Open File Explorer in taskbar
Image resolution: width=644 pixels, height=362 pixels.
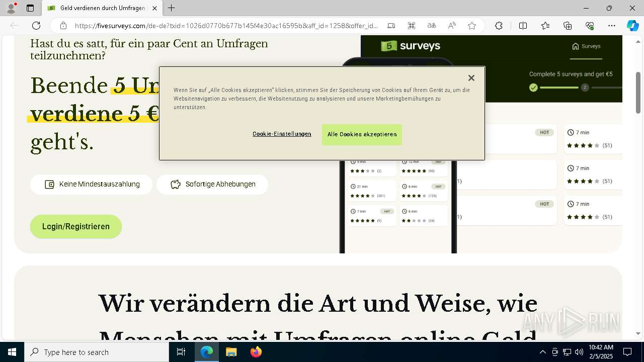point(231,352)
